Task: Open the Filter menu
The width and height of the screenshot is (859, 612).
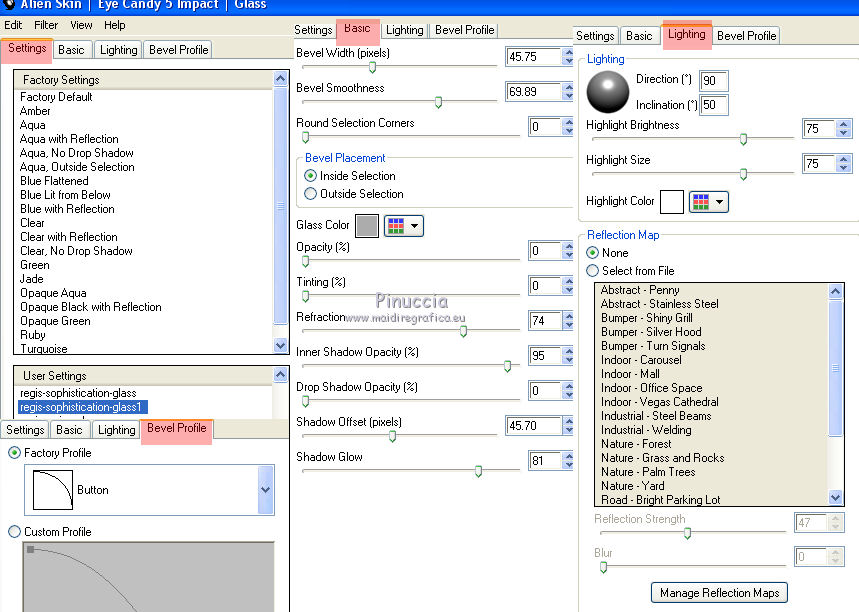Action: [46, 25]
